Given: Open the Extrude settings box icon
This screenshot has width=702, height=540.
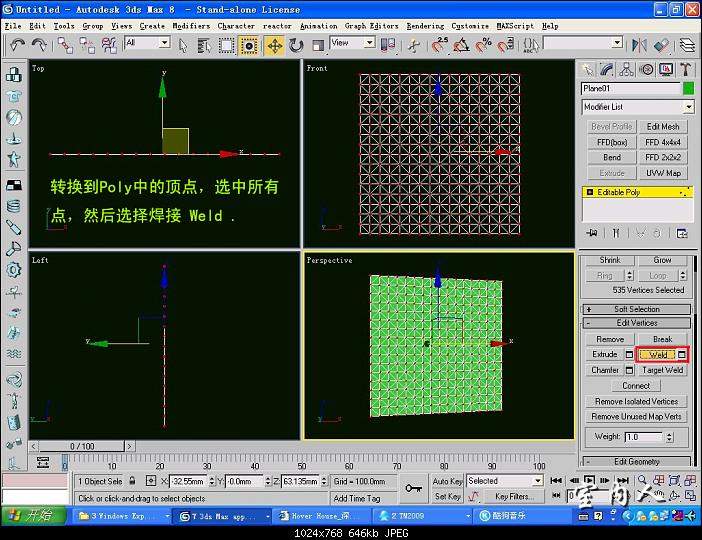Looking at the screenshot, I should point(629,355).
